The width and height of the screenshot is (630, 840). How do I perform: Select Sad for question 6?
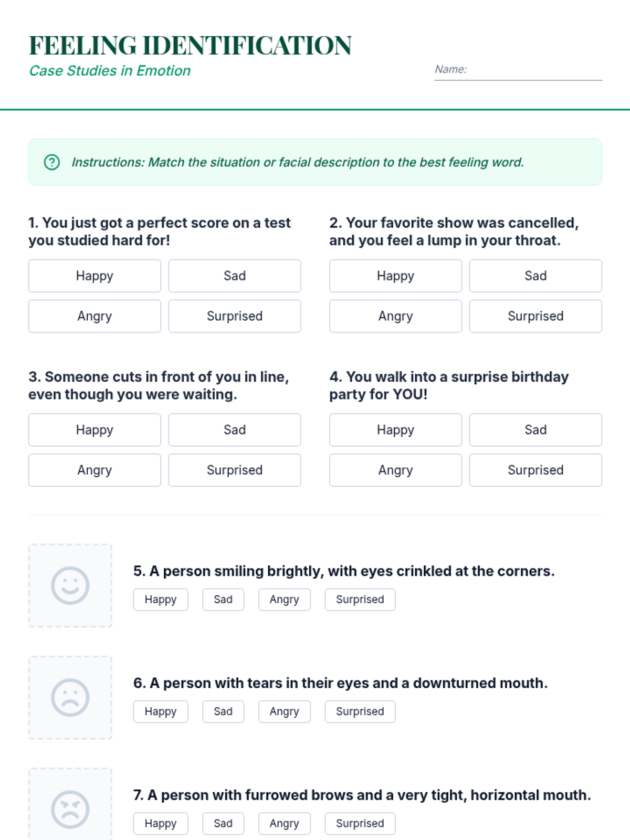(223, 711)
